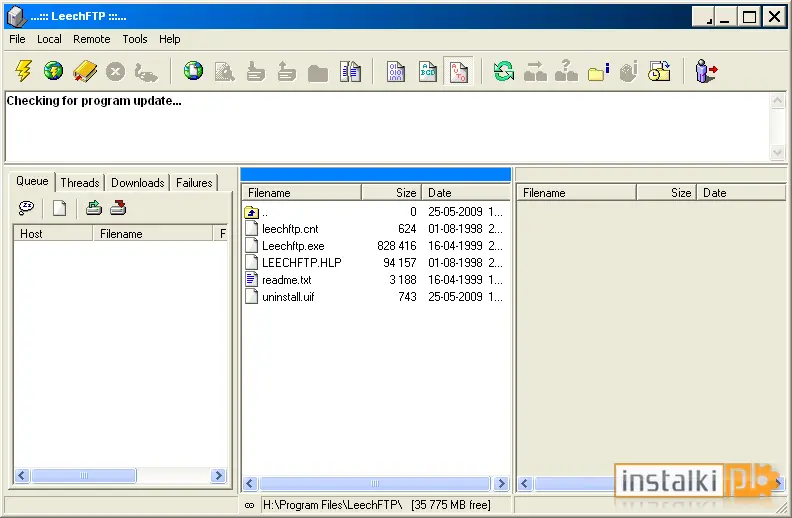Click the globe with lightning connect icon
792x518 pixels.
[x=54, y=71]
